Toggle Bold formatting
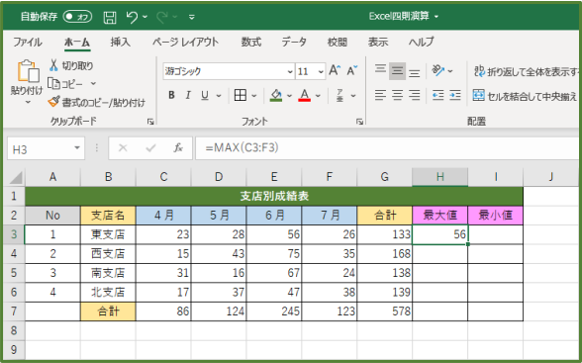Viewport: 582px width, 363px height. [x=171, y=95]
